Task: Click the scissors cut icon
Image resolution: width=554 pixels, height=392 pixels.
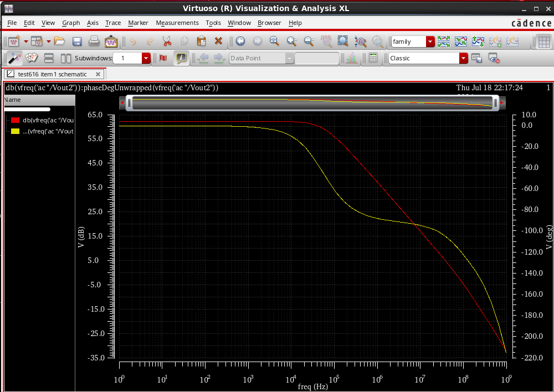Action: tap(167, 42)
